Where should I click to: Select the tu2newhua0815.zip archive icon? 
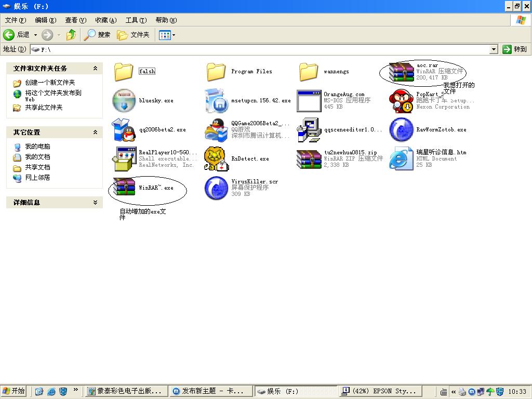pos(309,158)
